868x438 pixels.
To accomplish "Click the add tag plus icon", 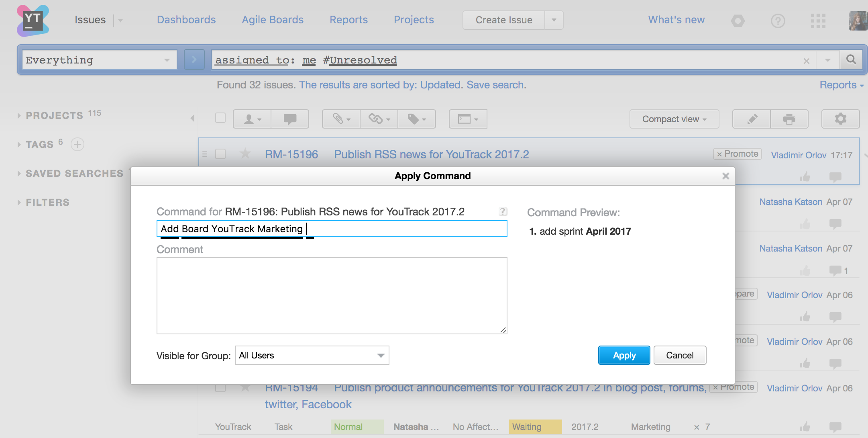I will (77, 144).
